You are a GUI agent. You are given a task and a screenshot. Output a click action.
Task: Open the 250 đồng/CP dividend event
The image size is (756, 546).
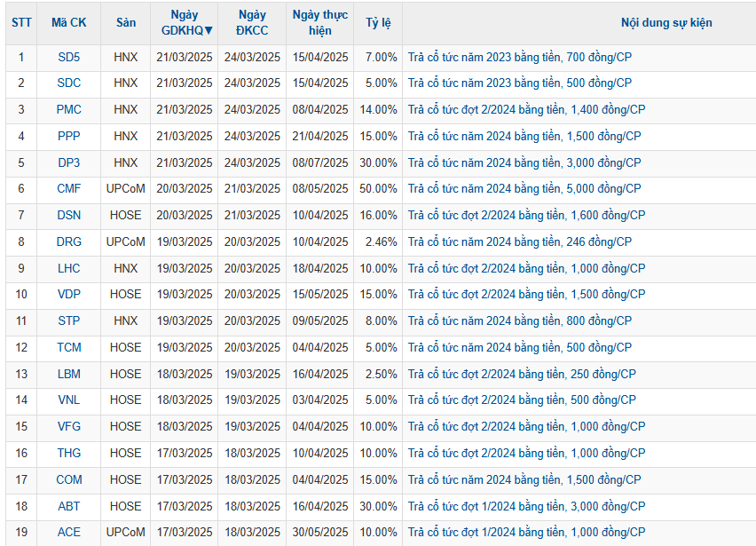tap(522, 375)
